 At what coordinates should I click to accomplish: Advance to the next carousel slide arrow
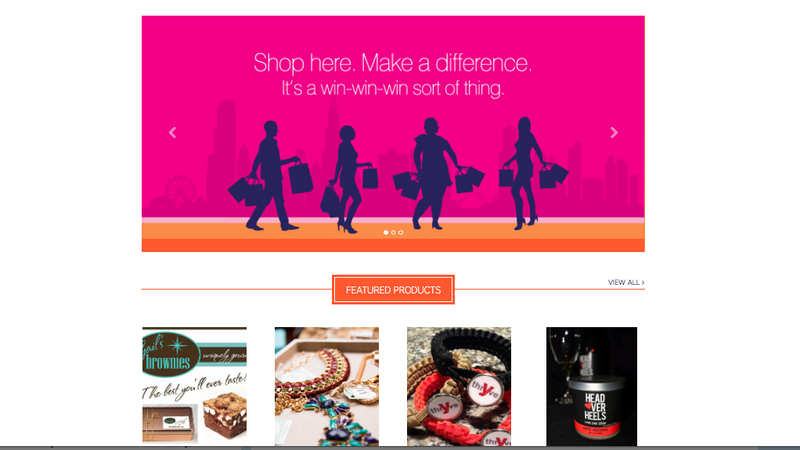(614, 133)
